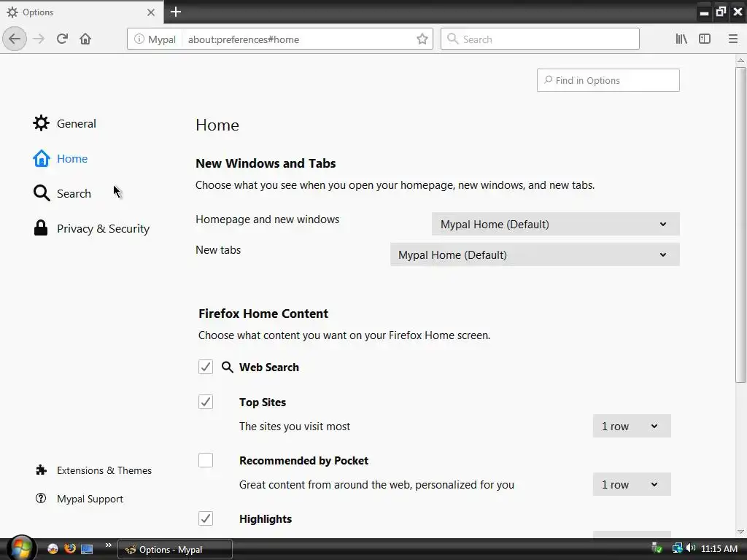Click the puzzle piece extensions icon
Screen dimensions: 747x560
click(x=42, y=470)
